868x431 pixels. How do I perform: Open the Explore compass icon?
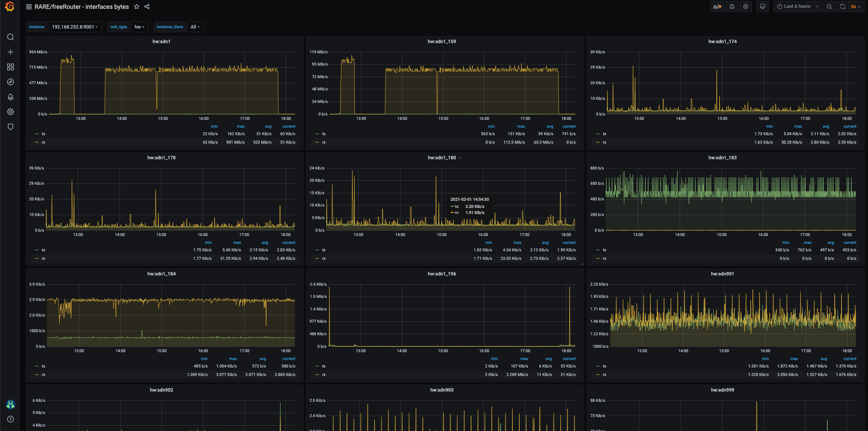[11, 82]
